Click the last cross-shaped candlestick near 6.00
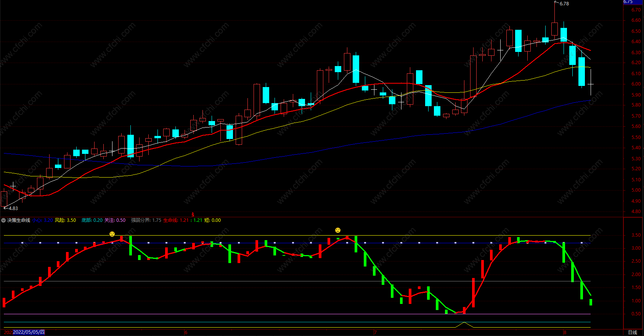 (591, 83)
